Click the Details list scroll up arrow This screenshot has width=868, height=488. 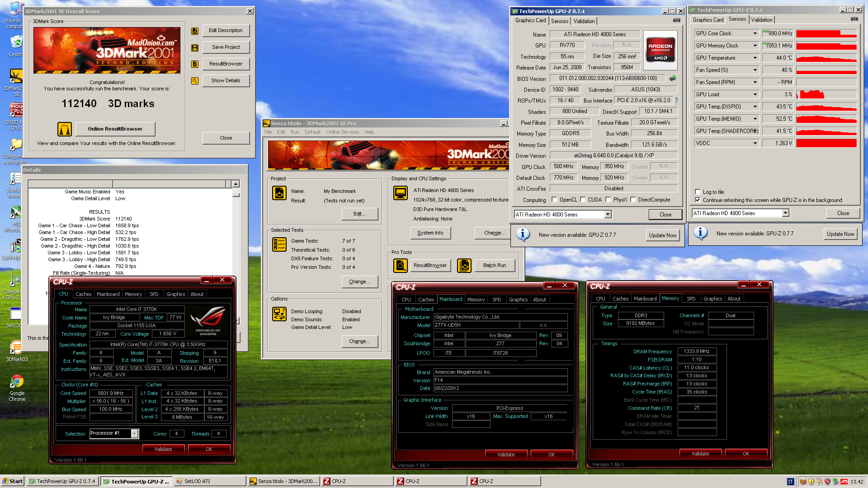point(236,184)
